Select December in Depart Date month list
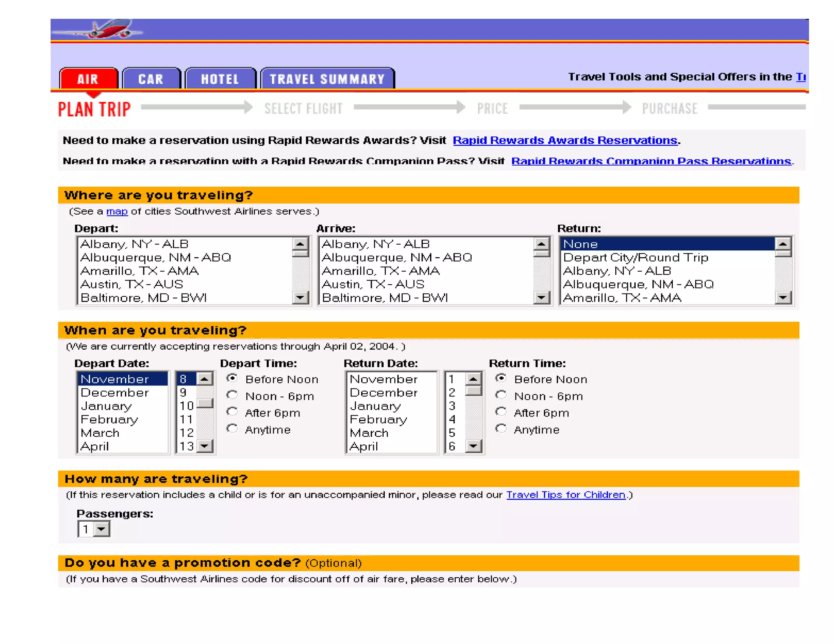The height and width of the screenshot is (644, 834). pyautogui.click(x=115, y=393)
